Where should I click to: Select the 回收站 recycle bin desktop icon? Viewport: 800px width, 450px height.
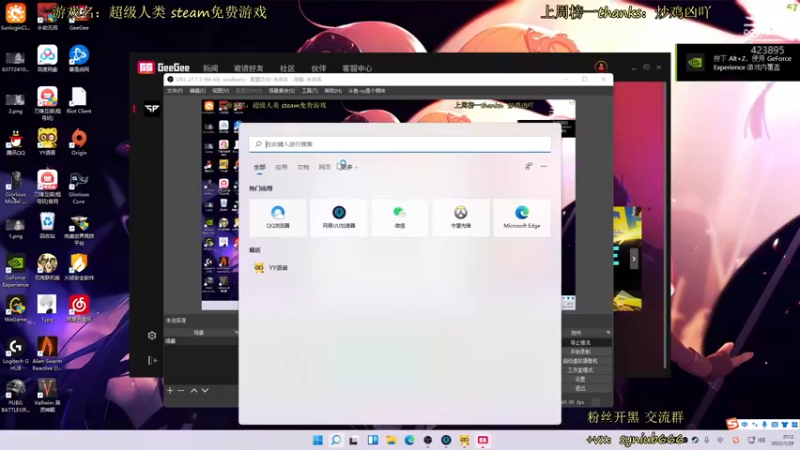(47, 225)
